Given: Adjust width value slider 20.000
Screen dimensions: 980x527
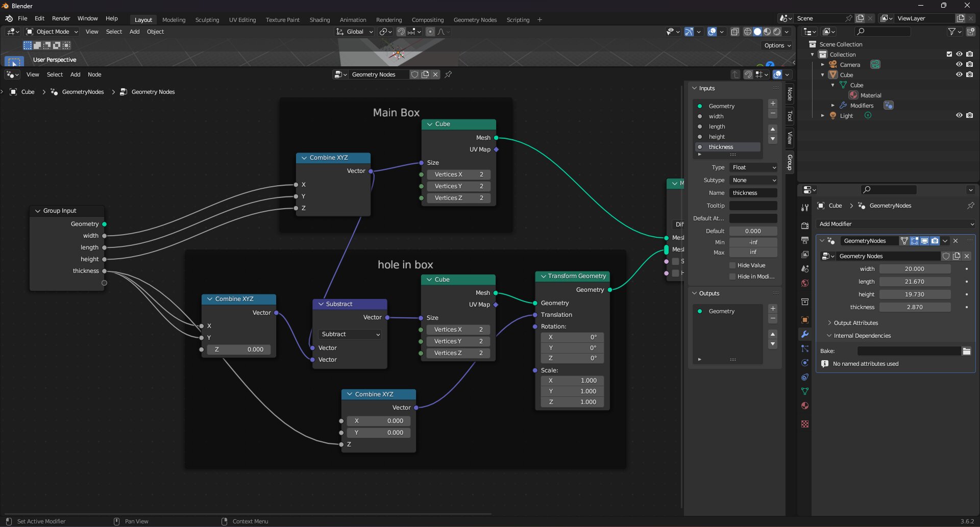Looking at the screenshot, I should [x=915, y=269].
